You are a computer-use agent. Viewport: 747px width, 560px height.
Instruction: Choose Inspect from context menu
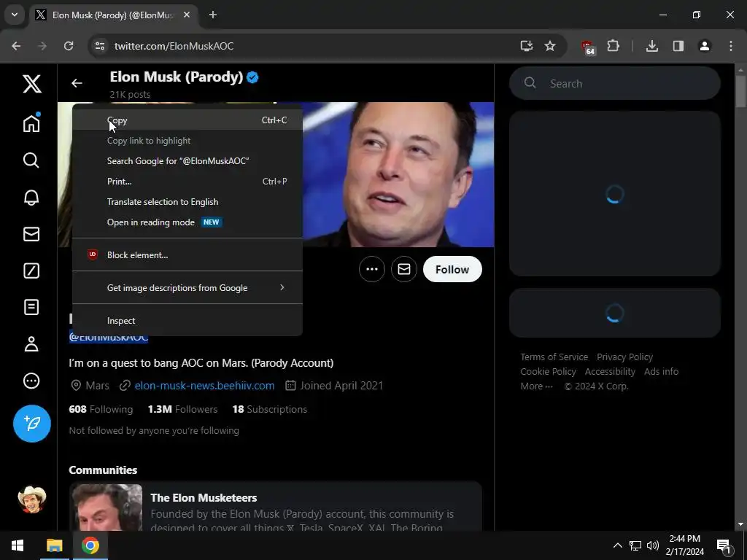pos(187,321)
